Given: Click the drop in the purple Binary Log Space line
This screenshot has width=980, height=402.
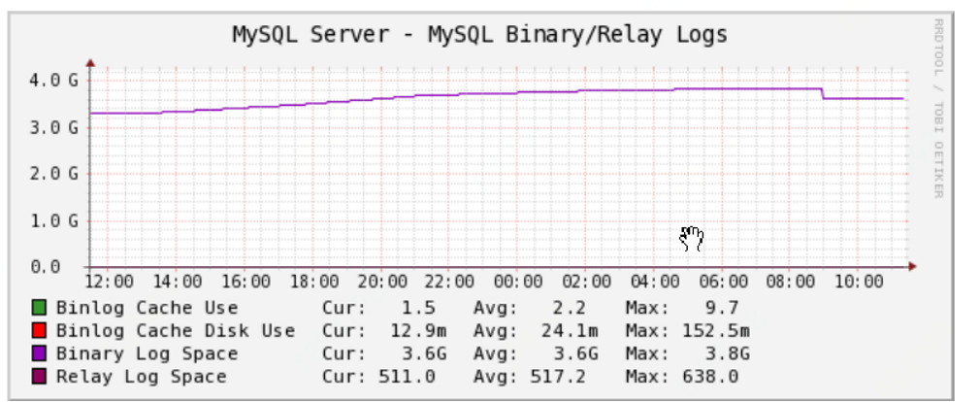Looking at the screenshot, I should click(823, 93).
